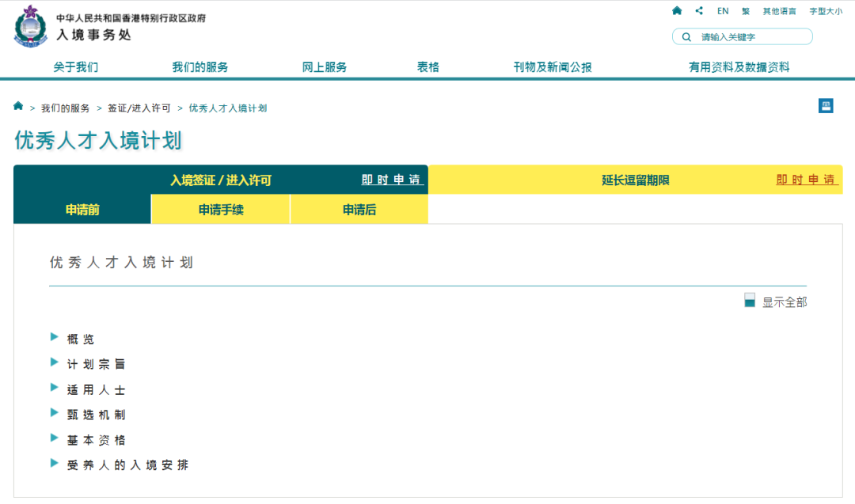Click the magnifier search icon
The width and height of the screenshot is (855, 504).
pyautogui.click(x=686, y=37)
